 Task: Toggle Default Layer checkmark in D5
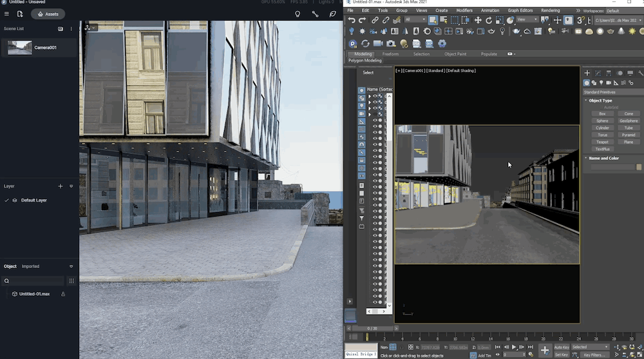[x=6, y=200]
